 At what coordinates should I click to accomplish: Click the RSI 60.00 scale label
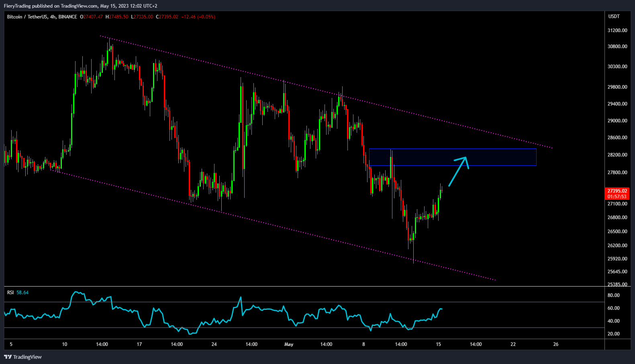coord(614,308)
